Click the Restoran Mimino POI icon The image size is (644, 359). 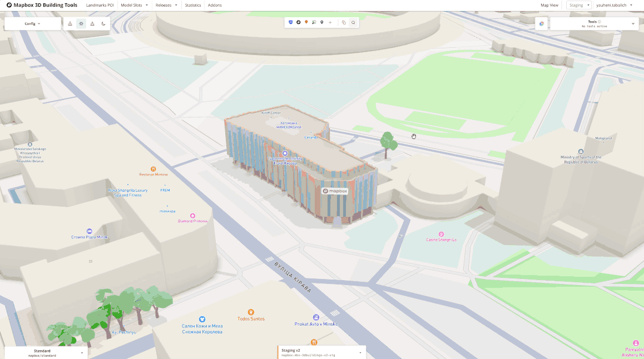(153, 169)
